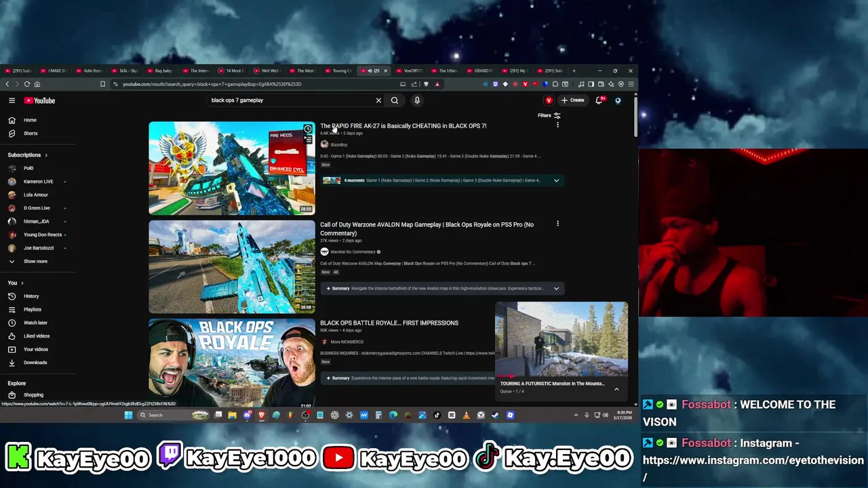868x488 pixels.
Task: Click the miniplayer mansion video
Action: coord(561,339)
